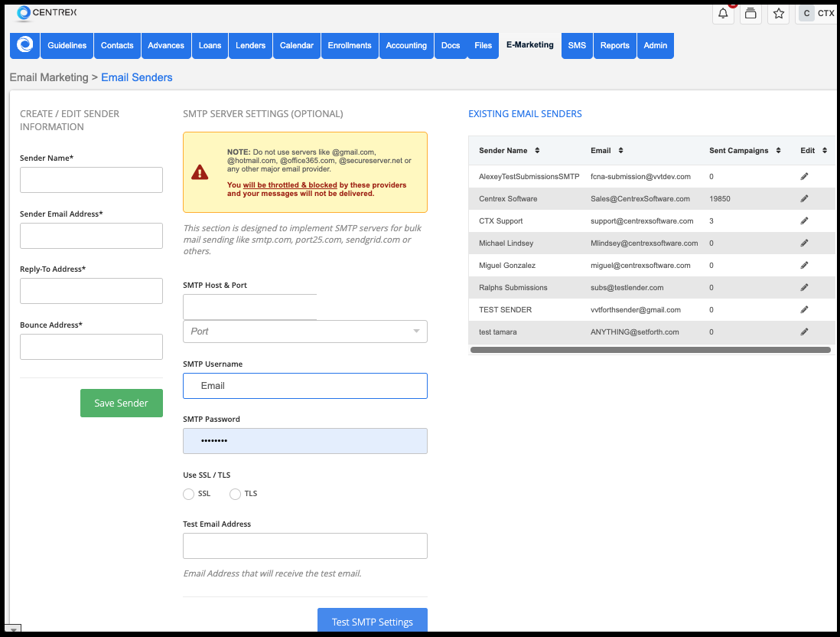Click support@centrexsoftware.com email cell
This screenshot has height=637, width=840.
click(x=642, y=221)
